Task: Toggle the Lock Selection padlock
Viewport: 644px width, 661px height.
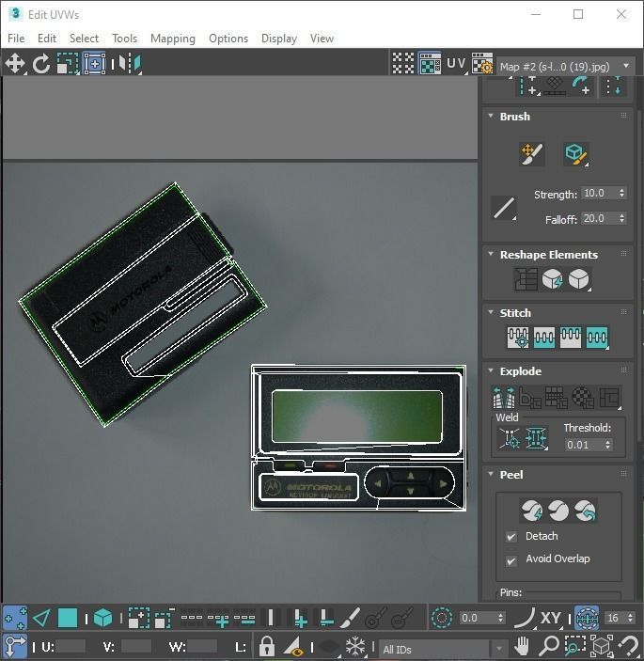Action: [266, 646]
